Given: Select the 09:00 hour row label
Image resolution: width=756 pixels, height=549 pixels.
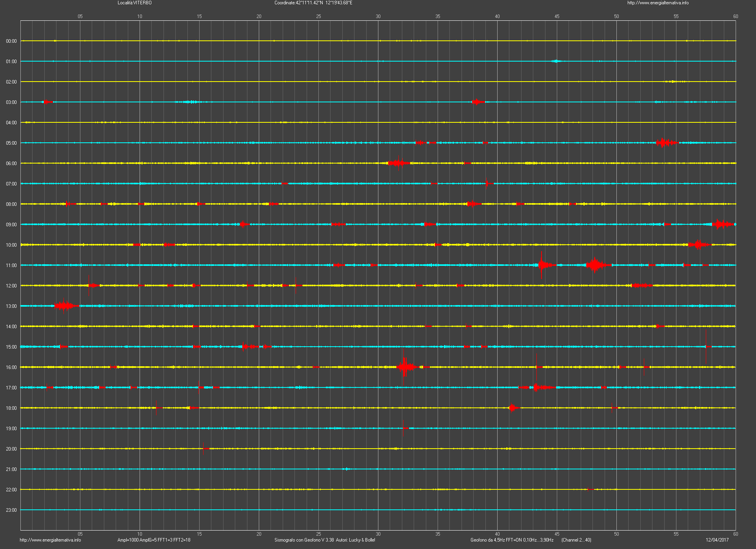Looking at the screenshot, I should coord(11,225).
